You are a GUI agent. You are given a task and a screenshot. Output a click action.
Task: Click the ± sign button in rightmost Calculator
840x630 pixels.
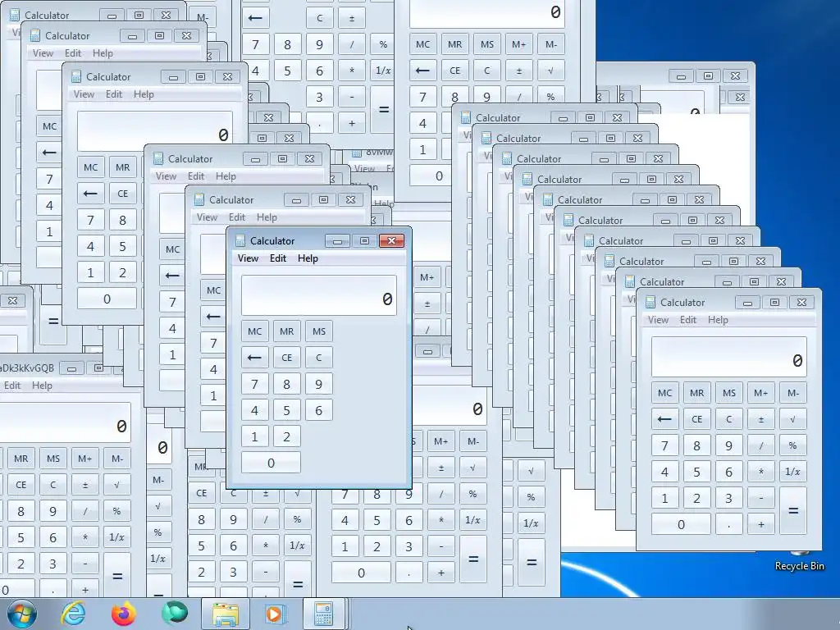(x=760, y=419)
